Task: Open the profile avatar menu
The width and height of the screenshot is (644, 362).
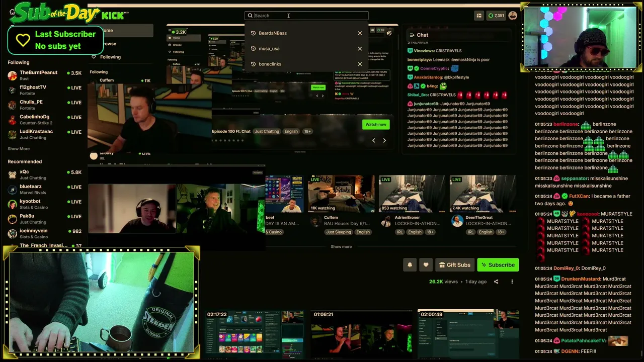Action: coord(513,16)
